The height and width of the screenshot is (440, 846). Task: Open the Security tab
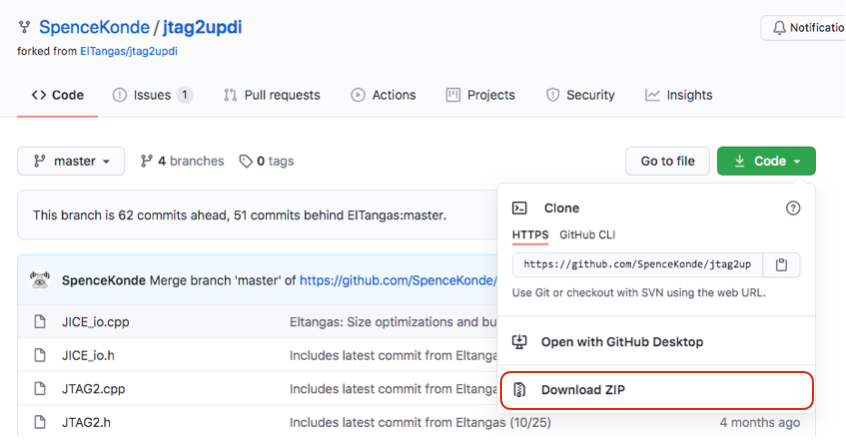click(x=580, y=95)
